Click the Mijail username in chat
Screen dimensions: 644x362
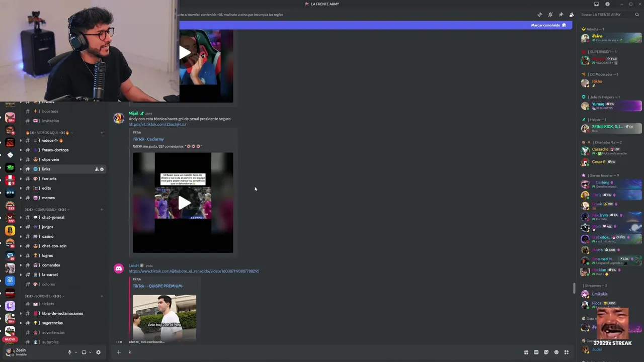133,114
